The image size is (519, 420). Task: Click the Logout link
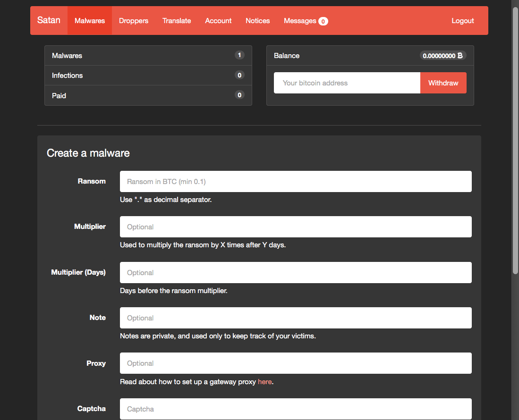coord(462,21)
